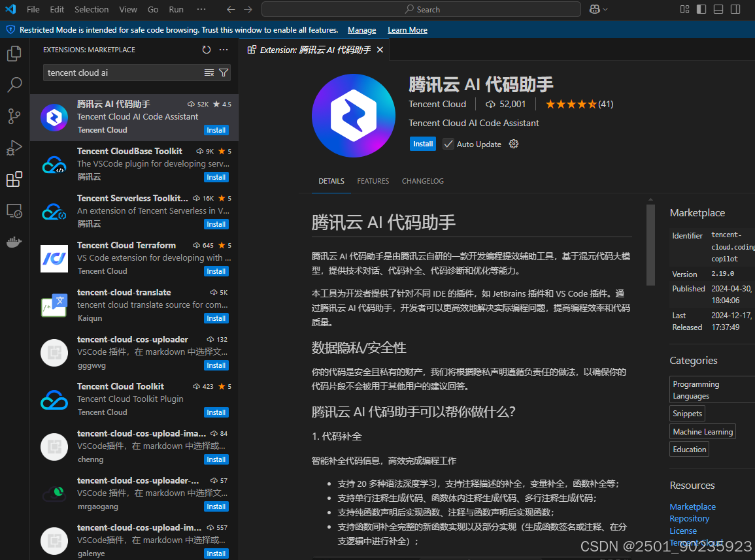Switch to the FEATURES tab
The width and height of the screenshot is (755, 560).
pyautogui.click(x=373, y=181)
